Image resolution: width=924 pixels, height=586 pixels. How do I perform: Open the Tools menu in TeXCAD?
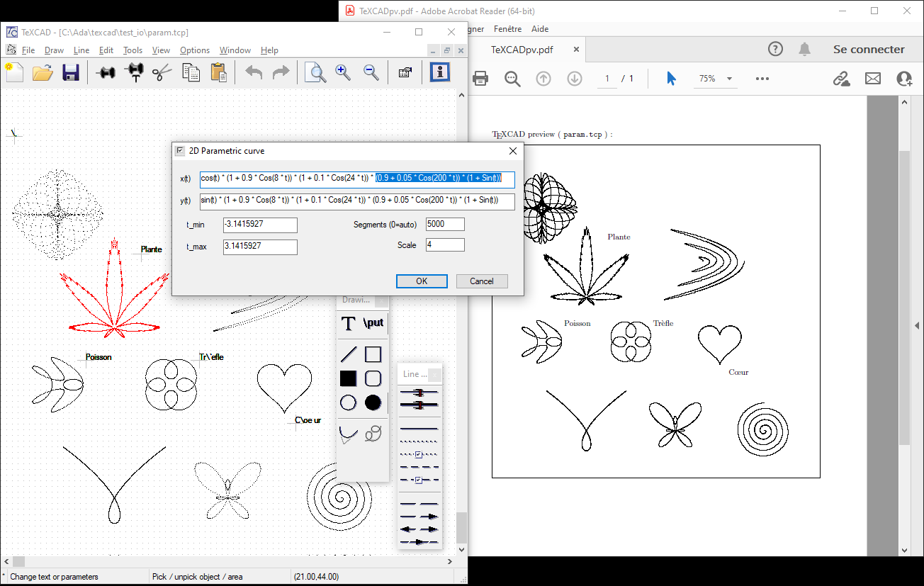[133, 50]
